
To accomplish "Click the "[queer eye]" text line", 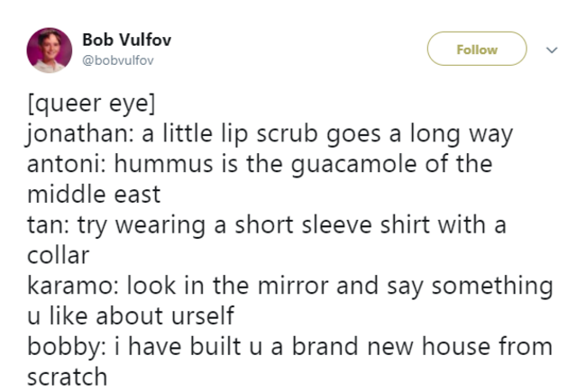I will tap(91, 104).
